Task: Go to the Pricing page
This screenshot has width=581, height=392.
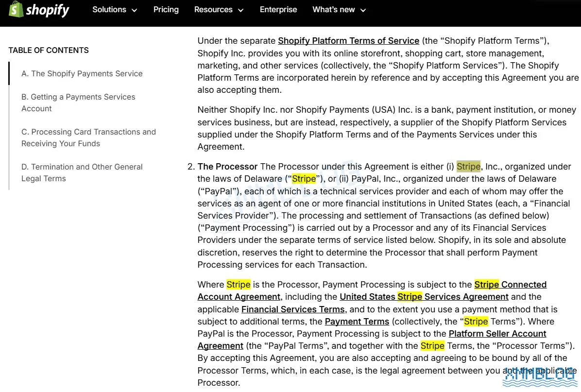Action: pyautogui.click(x=166, y=10)
